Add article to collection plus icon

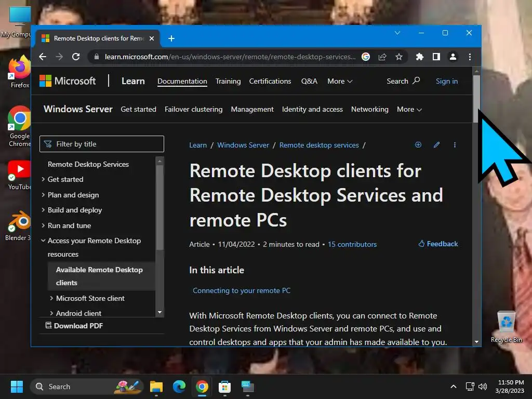[x=418, y=145]
